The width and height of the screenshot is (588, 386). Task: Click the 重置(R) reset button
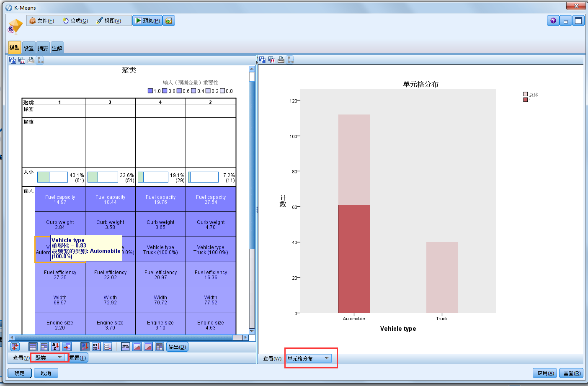[571, 373]
